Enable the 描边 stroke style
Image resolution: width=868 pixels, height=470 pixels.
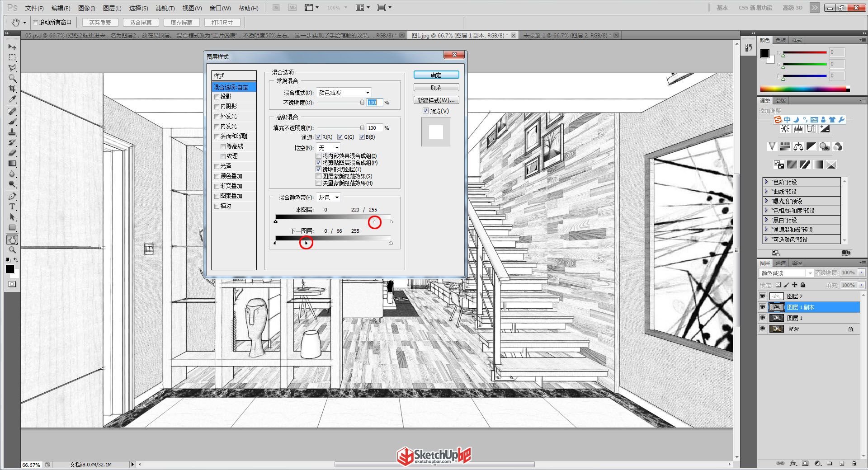[217, 206]
